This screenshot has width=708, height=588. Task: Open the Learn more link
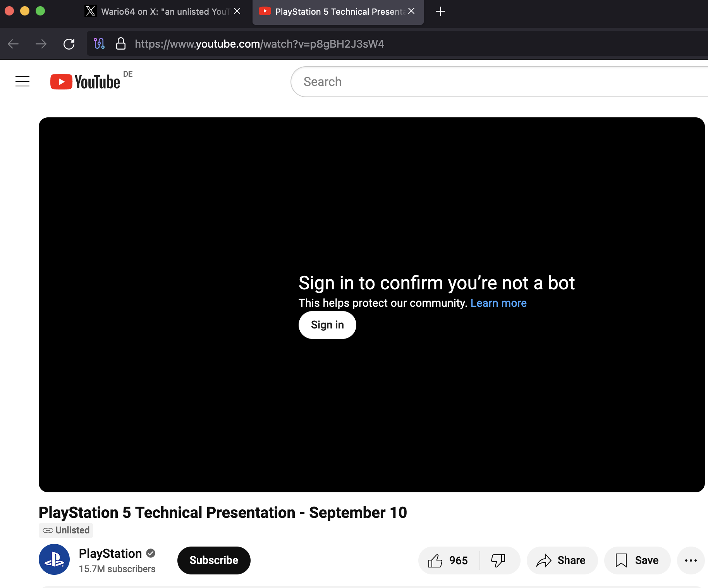pyautogui.click(x=498, y=303)
